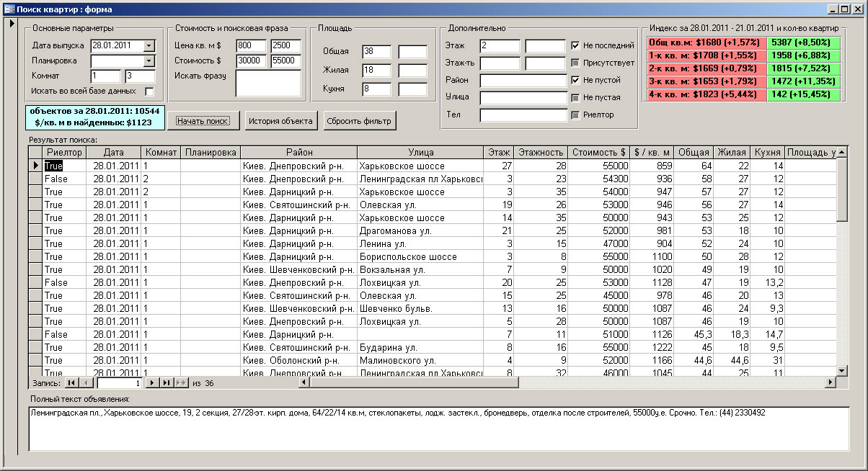Select the 'Бориспольское шоссе' street cell
The width and height of the screenshot is (868, 471).
[x=420, y=256]
